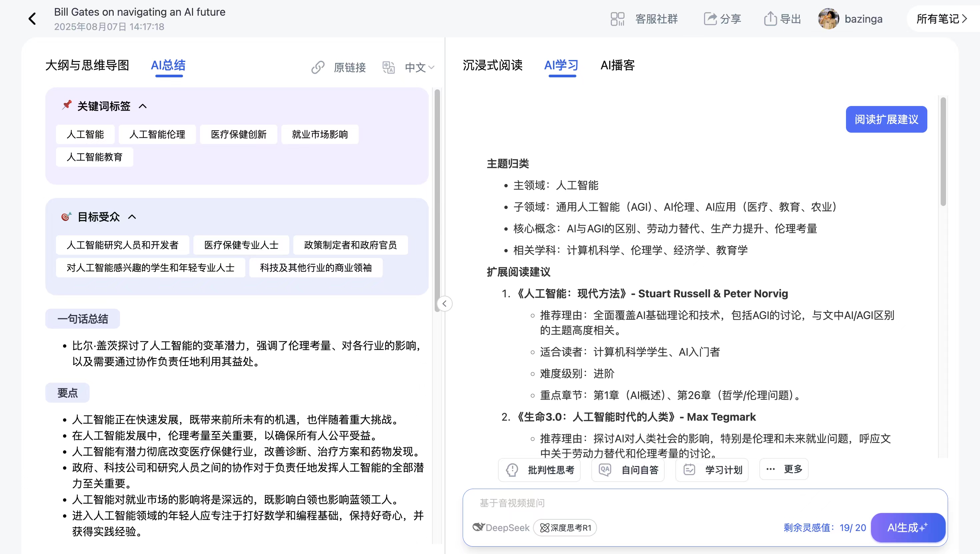Click the 剩余灵感值 19/20 counter
The width and height of the screenshot is (980, 554).
point(824,527)
